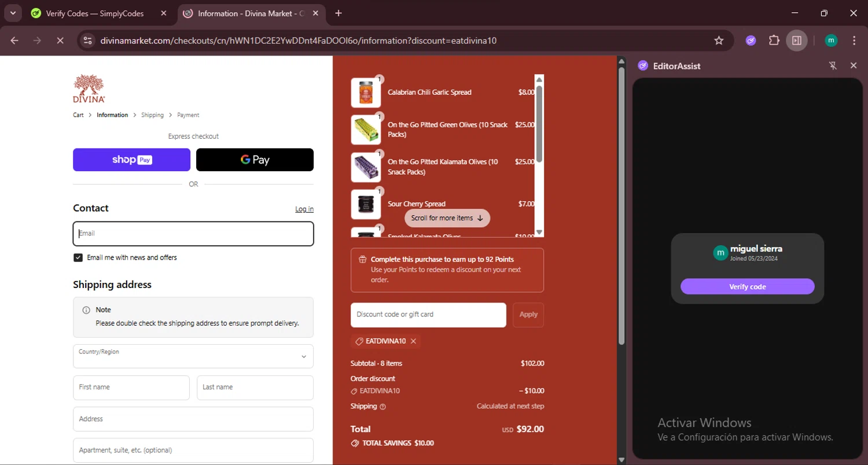The width and height of the screenshot is (868, 465).
Task: Click the address bar URL
Action: click(x=298, y=40)
